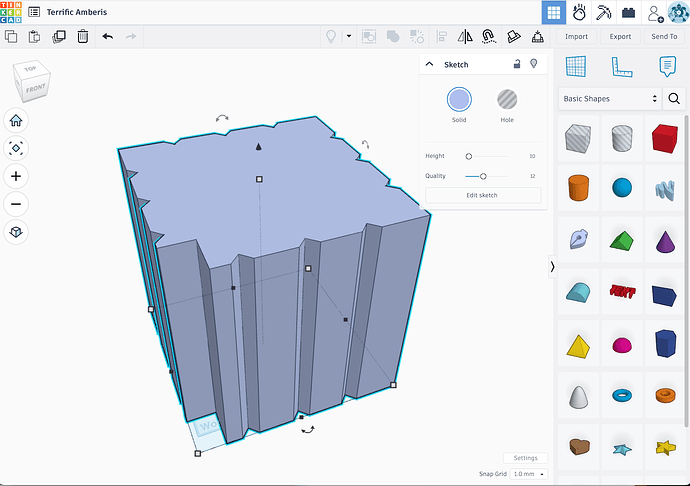Select the Ruler tool icon

click(x=622, y=66)
